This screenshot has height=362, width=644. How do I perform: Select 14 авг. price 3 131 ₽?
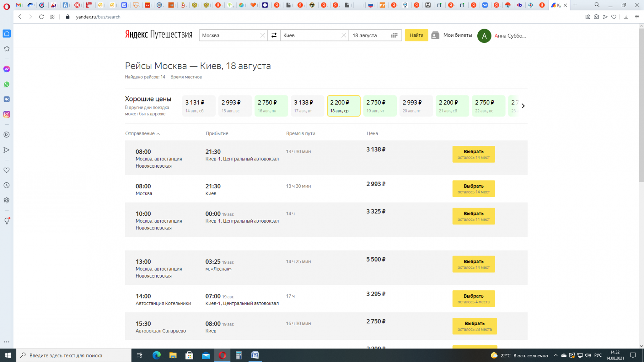(x=199, y=106)
